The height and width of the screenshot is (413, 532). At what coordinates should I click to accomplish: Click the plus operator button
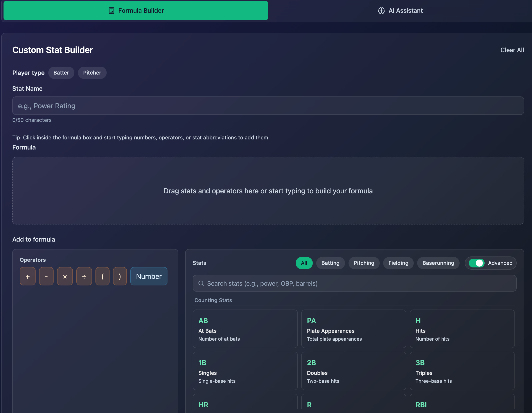[x=27, y=276]
